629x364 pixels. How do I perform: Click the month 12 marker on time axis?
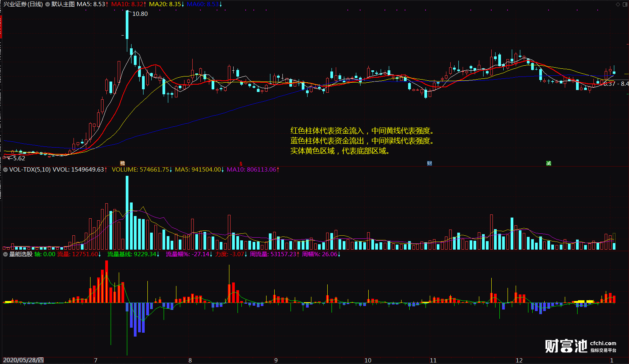click(x=519, y=361)
